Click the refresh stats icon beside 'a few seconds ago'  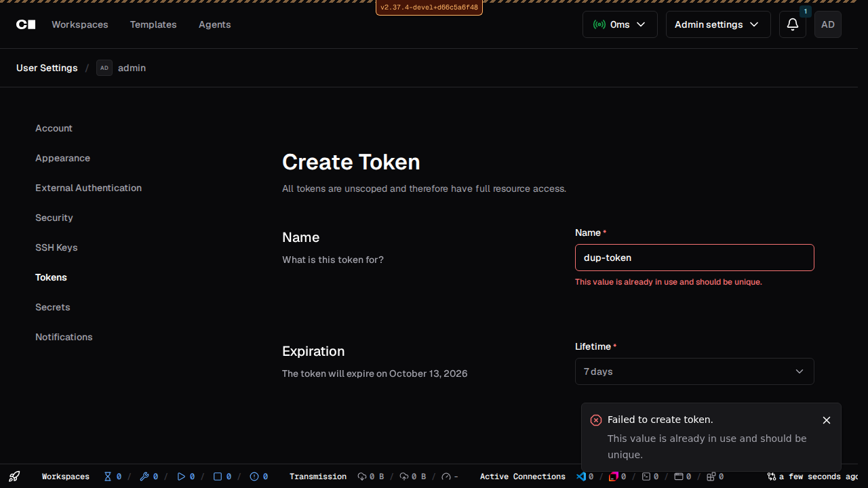pyautogui.click(x=772, y=476)
